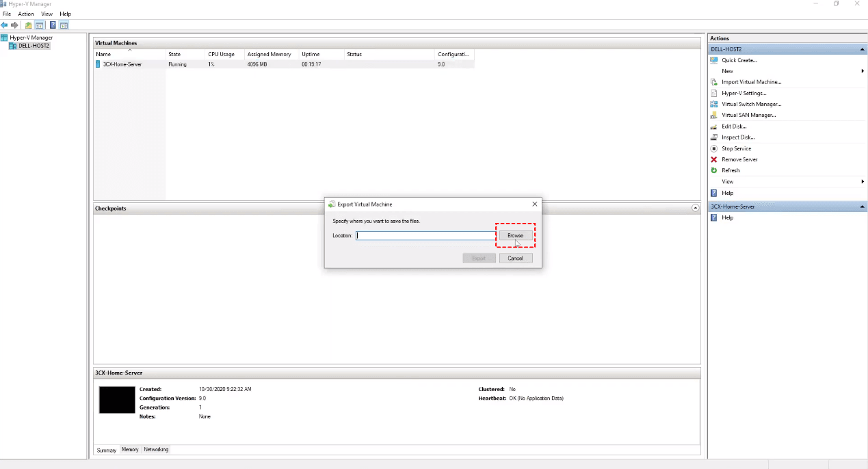This screenshot has width=868, height=469.
Task: Click the Forward arrow in the toolbar
Action: click(x=14, y=25)
